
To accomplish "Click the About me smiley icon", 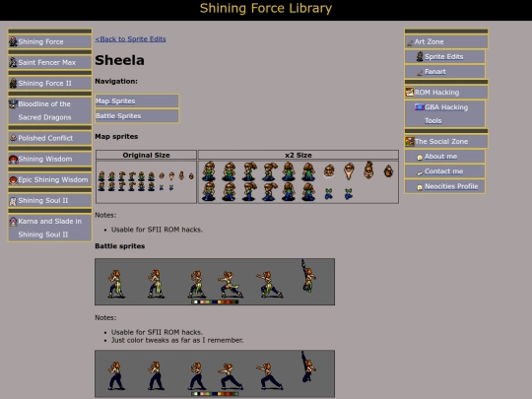I will click(420, 157).
